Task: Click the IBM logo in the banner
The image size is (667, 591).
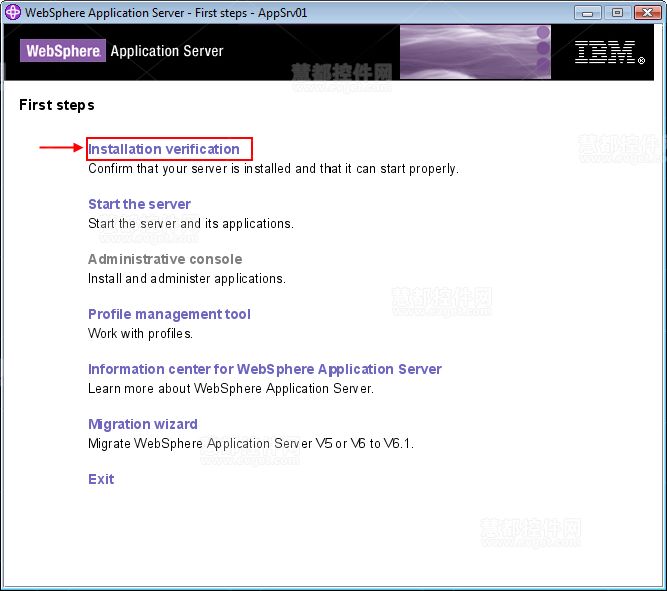Action: [610, 52]
